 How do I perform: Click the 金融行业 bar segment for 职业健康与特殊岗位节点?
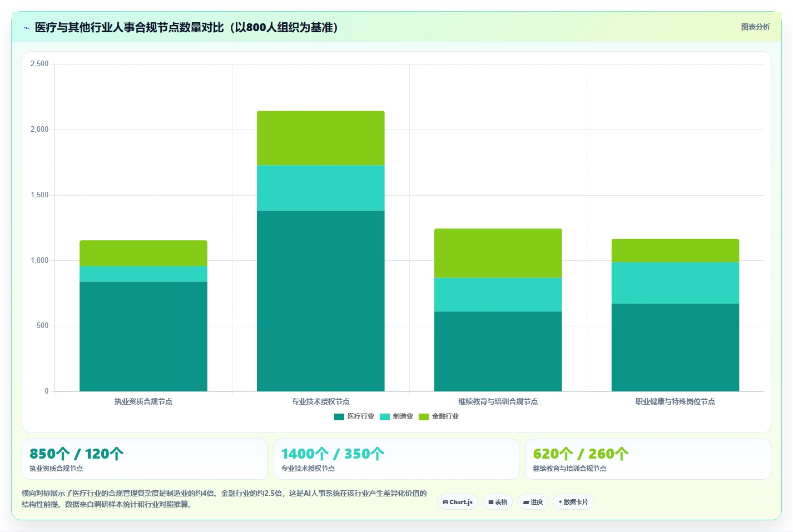pyautogui.click(x=676, y=250)
